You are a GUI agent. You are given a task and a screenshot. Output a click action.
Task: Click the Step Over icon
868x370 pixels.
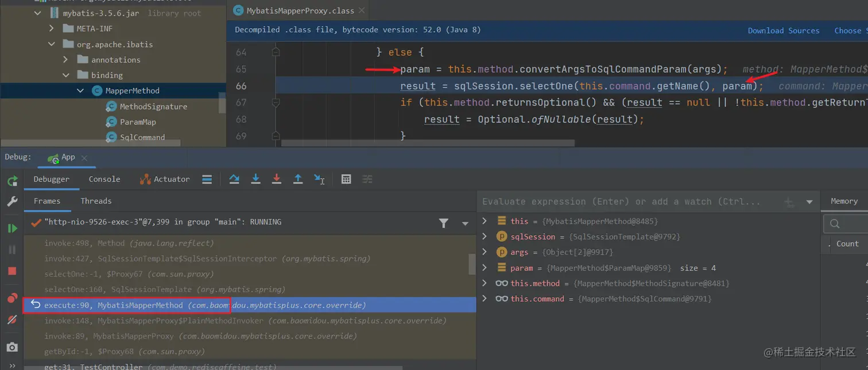234,180
